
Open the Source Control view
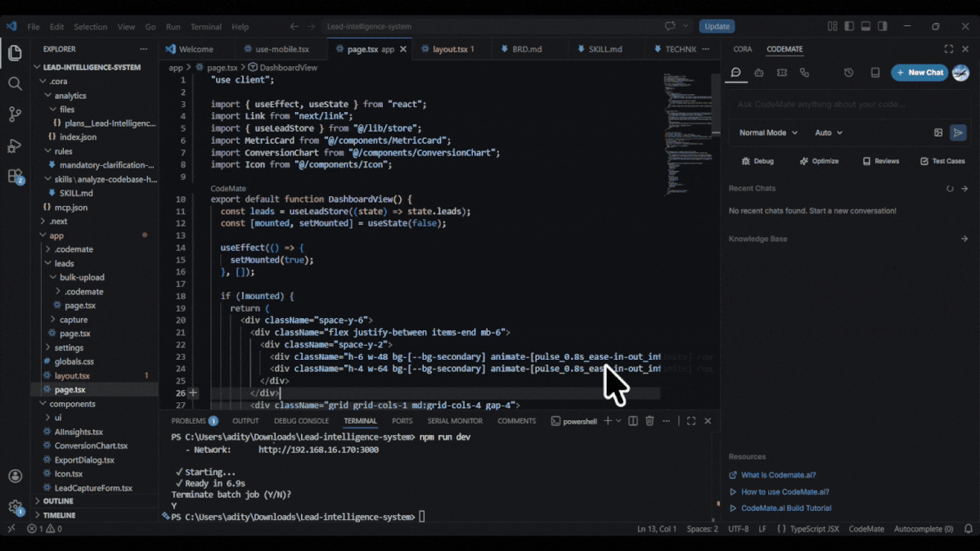[15, 114]
